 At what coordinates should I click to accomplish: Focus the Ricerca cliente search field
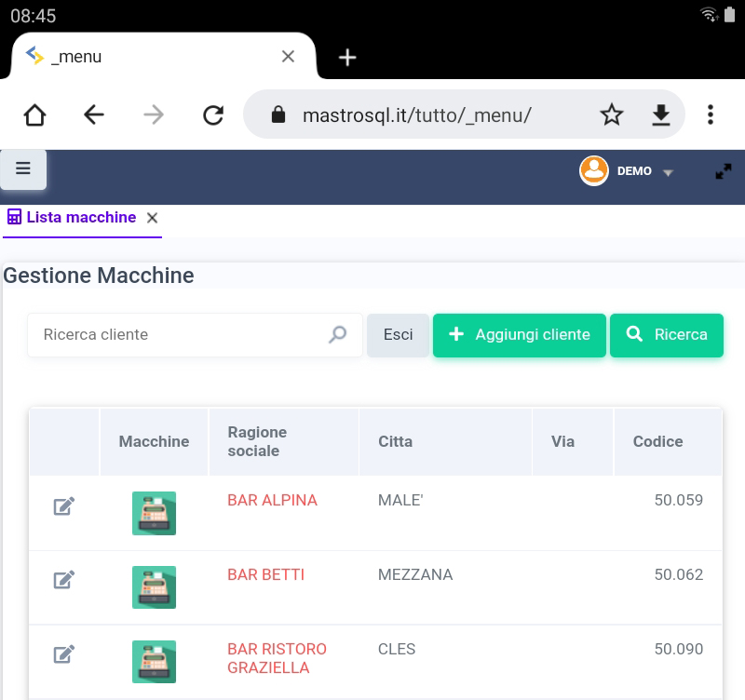coord(182,335)
